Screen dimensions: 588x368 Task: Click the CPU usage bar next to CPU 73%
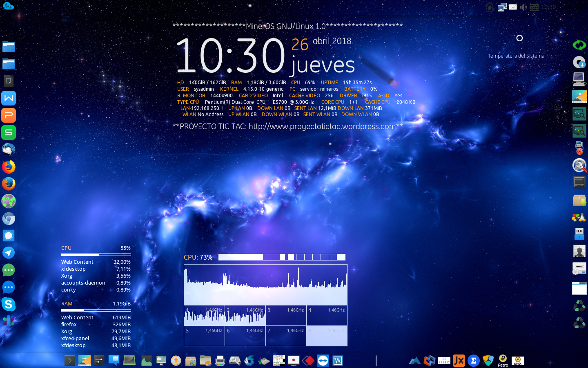281,257
